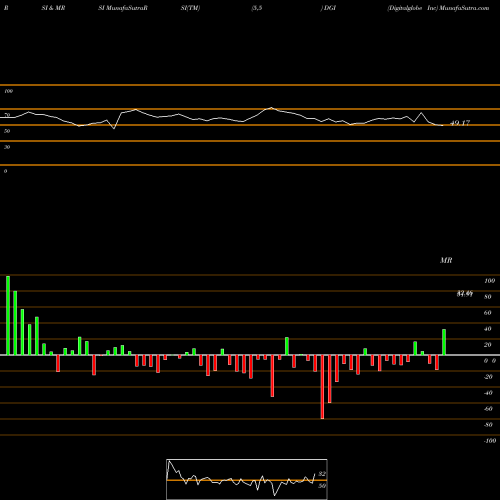500x500 pixels.
Task: Click the 'SI(TM)' header label
Action: (190, 8)
